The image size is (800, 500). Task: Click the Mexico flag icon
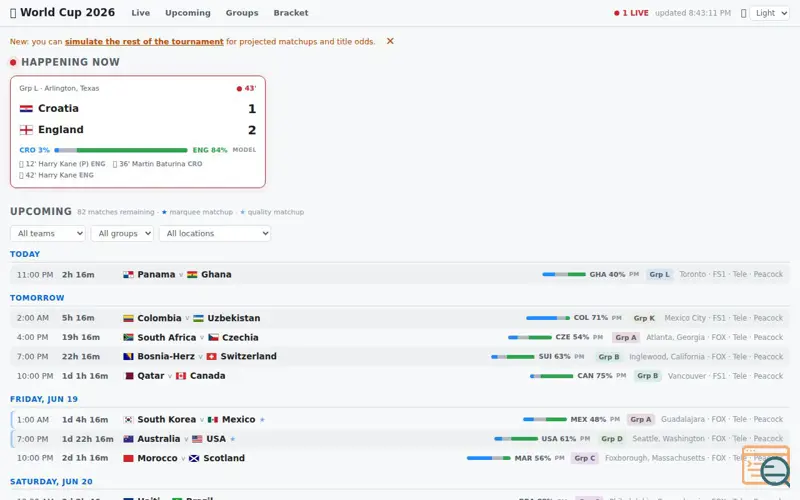click(x=213, y=420)
